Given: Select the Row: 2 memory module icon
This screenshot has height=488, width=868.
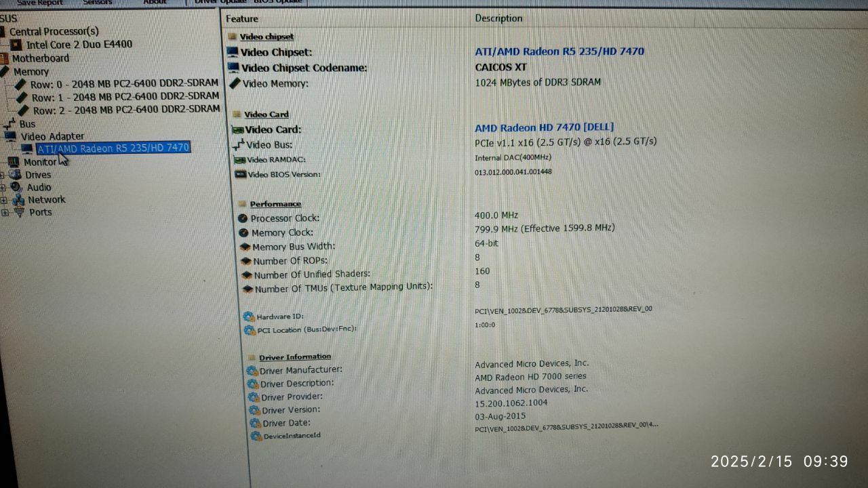Looking at the screenshot, I should click(24, 110).
